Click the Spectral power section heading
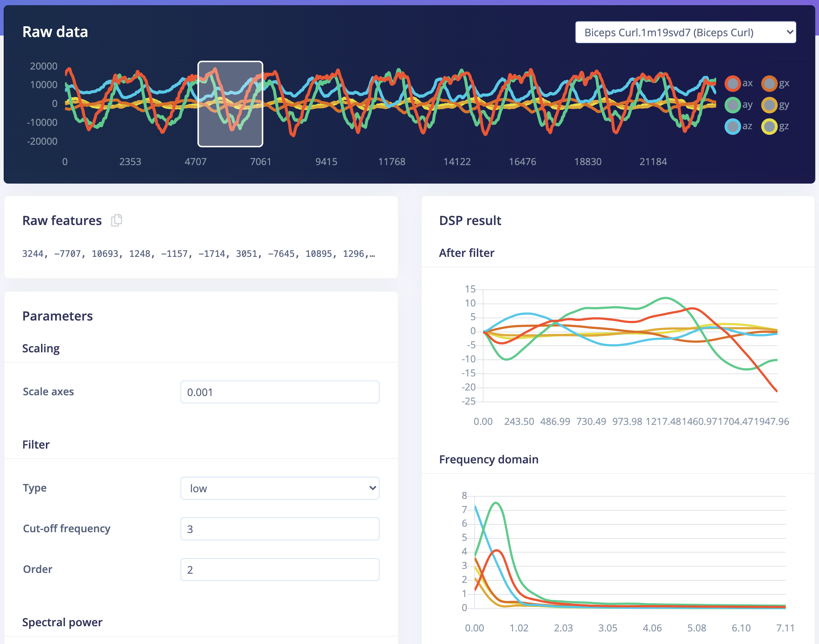 coord(62,622)
